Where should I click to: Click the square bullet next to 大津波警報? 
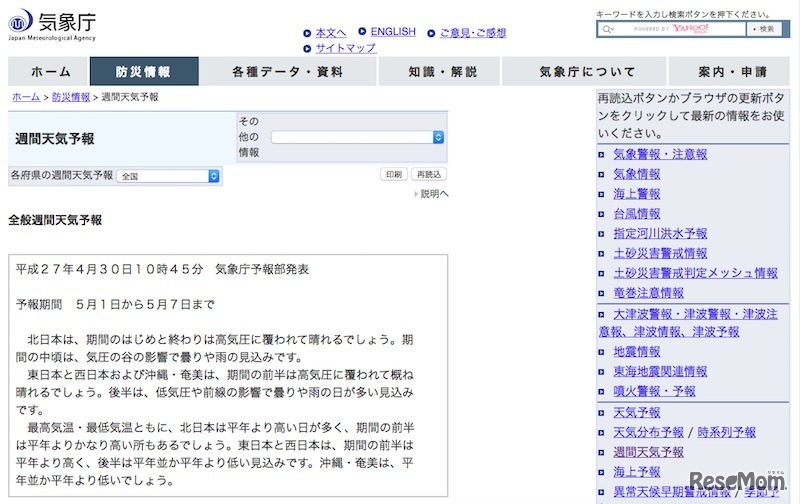coord(602,315)
